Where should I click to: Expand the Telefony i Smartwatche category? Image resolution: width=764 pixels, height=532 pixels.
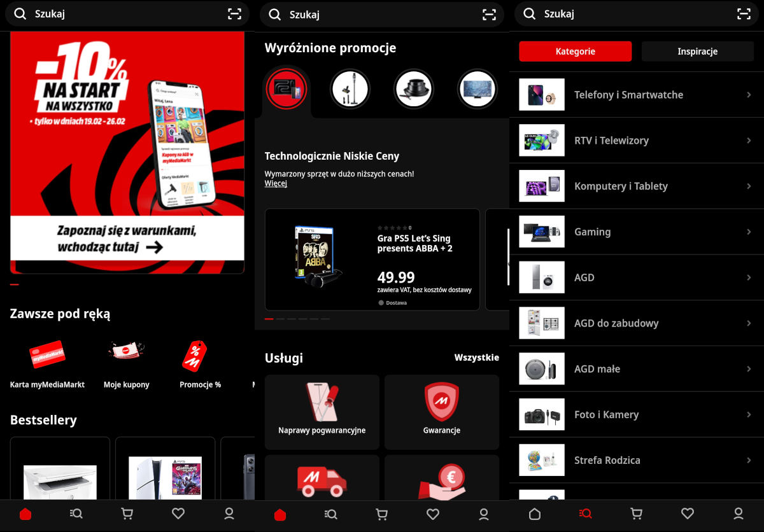coord(637,95)
